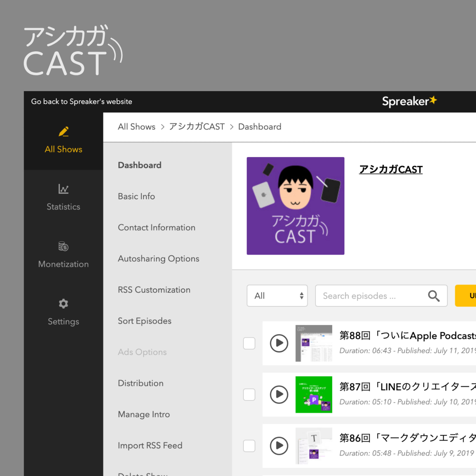Click All Shows in the breadcrumb
Viewport: 476px width, 476px height.
click(x=136, y=127)
